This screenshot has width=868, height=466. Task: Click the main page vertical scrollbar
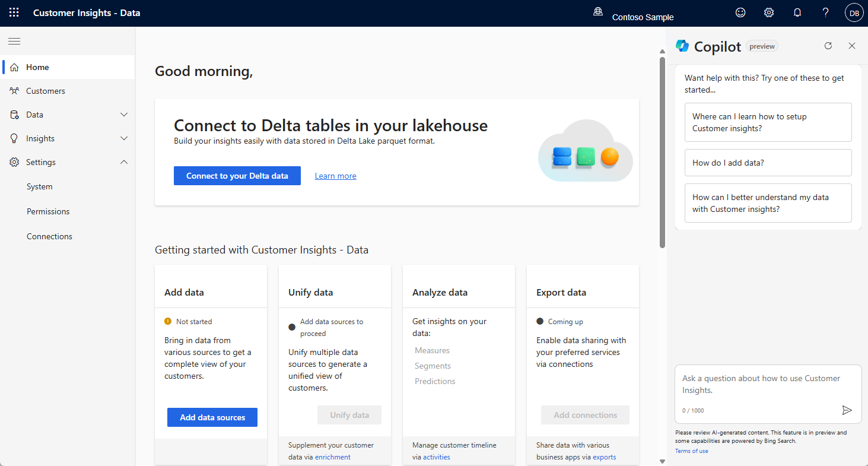(x=662, y=152)
